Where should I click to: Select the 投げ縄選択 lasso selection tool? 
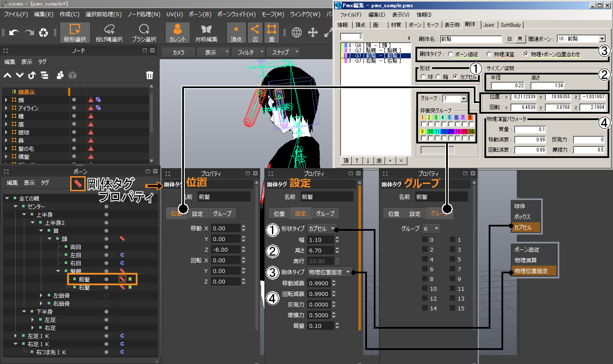109,32
